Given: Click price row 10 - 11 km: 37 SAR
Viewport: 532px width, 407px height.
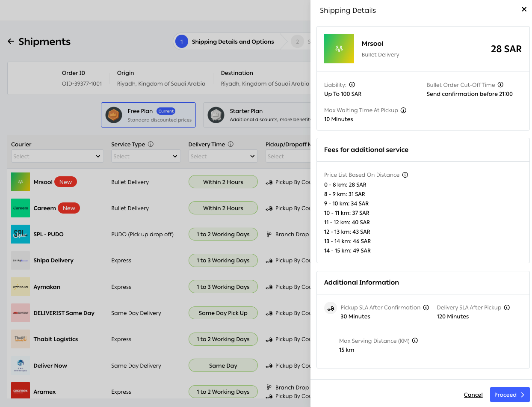Looking at the screenshot, I should click(347, 213).
